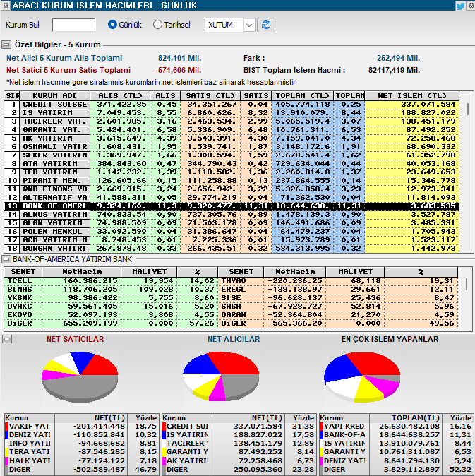
Task: Click the THYAO sold-stock entry
Action: (x=337, y=281)
